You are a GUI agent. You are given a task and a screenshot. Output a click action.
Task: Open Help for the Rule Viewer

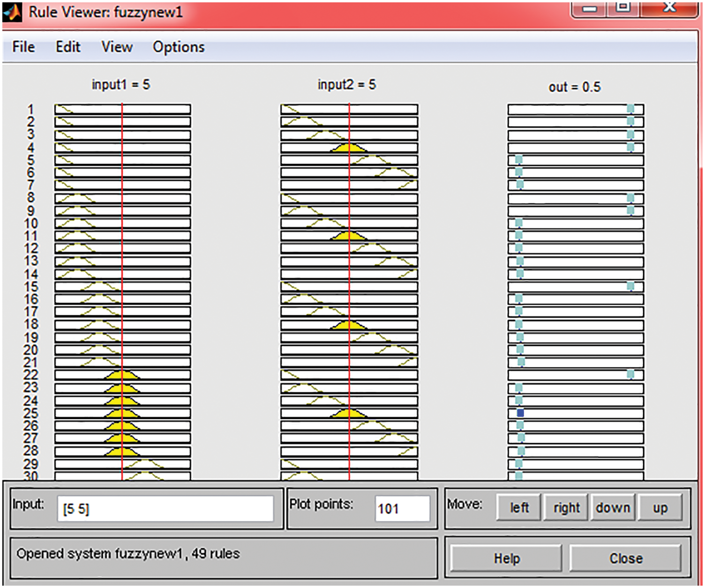point(506,558)
